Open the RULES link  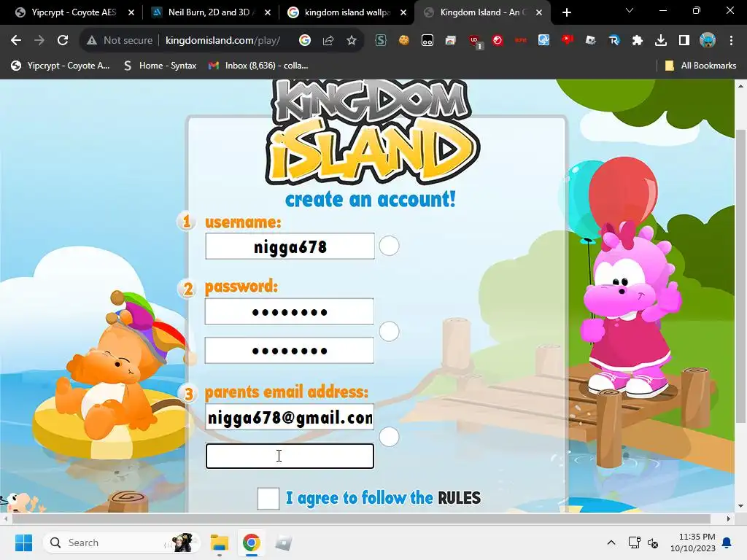click(459, 498)
